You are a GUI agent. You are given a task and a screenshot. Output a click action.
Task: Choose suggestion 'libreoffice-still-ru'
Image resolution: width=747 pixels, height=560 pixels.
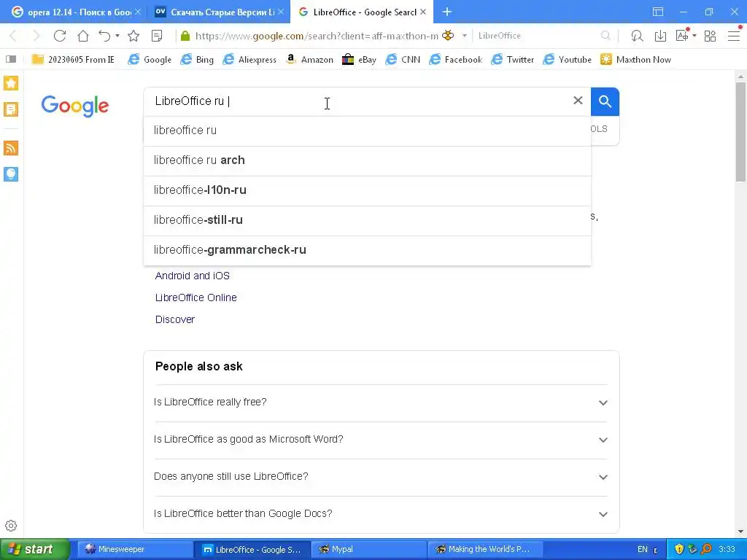click(367, 220)
